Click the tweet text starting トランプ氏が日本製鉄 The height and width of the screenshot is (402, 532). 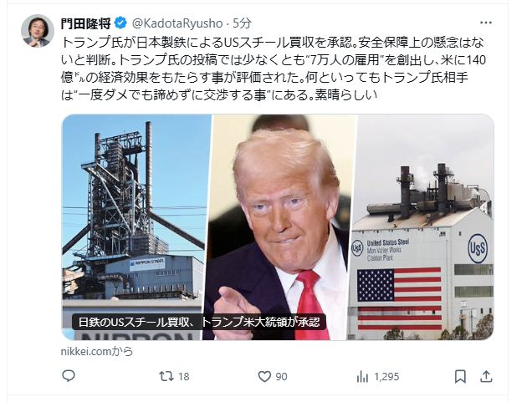tap(274, 69)
